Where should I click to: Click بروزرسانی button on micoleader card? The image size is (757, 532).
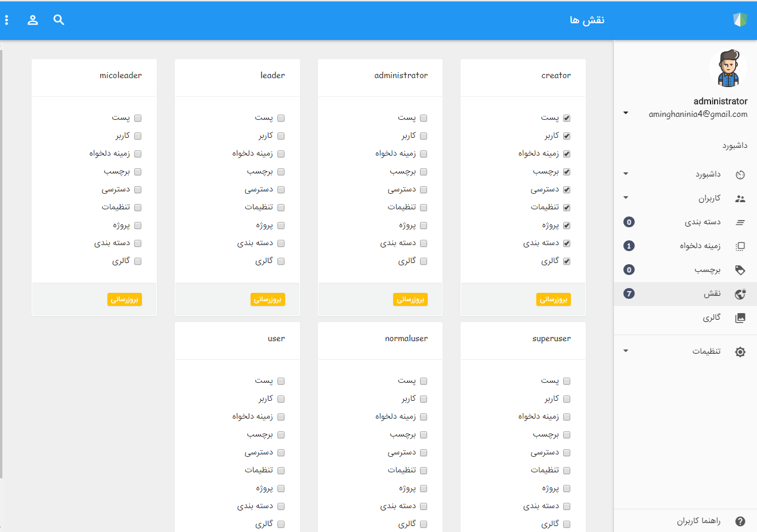coord(124,299)
